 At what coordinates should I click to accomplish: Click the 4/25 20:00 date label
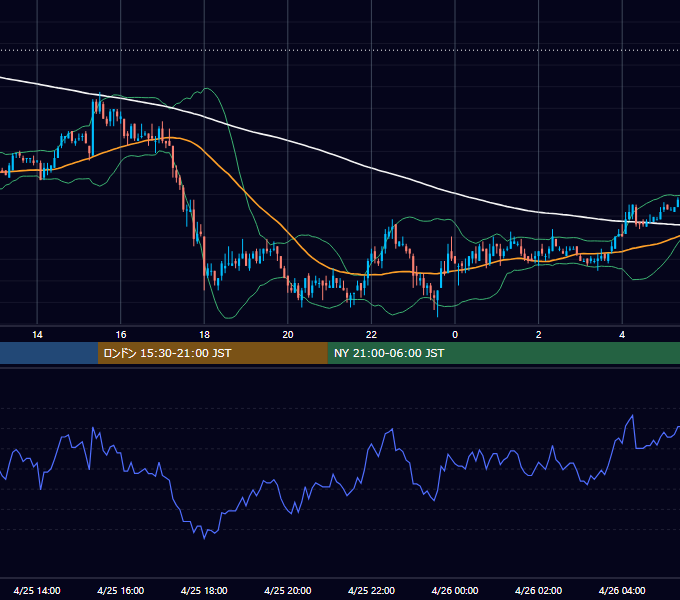(x=288, y=590)
